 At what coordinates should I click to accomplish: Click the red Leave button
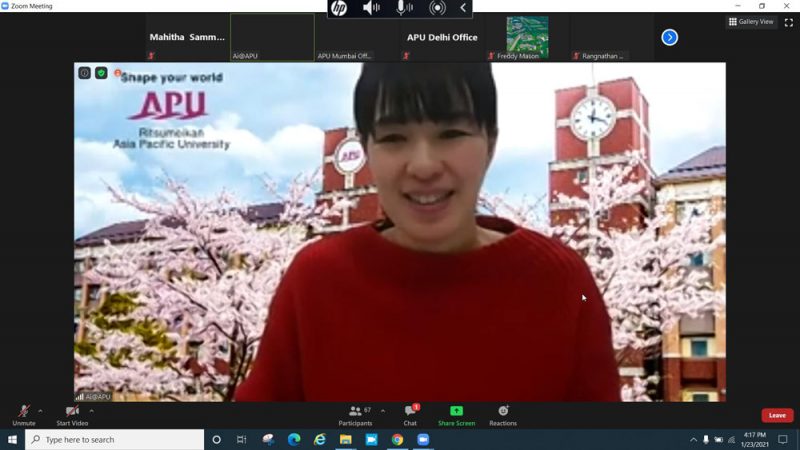pos(777,415)
